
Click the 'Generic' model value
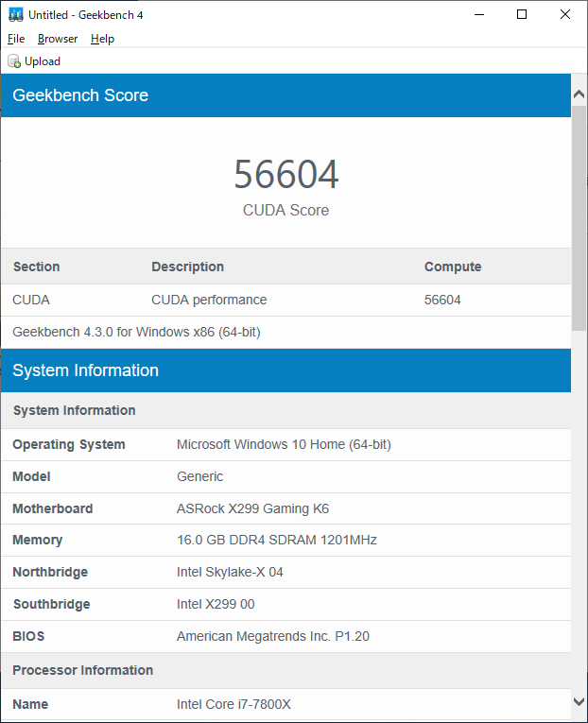[199, 476]
